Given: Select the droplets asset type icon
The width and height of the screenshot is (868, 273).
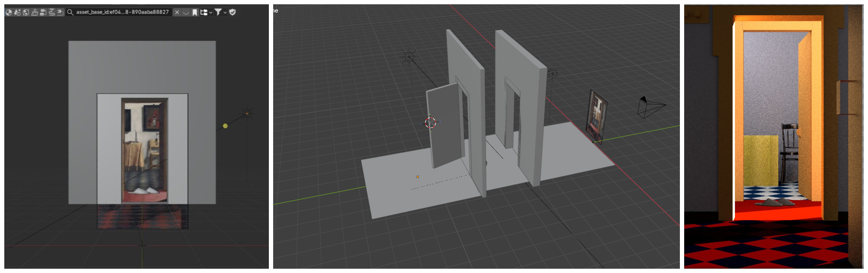Looking at the screenshot, I should [18, 12].
